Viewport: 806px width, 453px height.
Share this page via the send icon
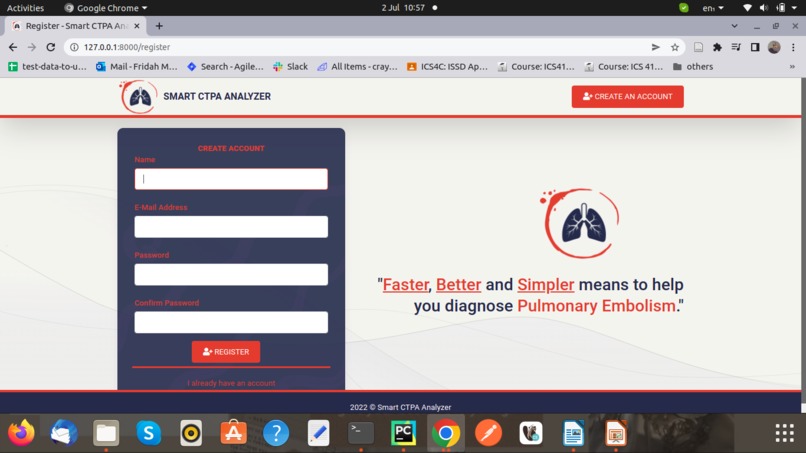(655, 47)
